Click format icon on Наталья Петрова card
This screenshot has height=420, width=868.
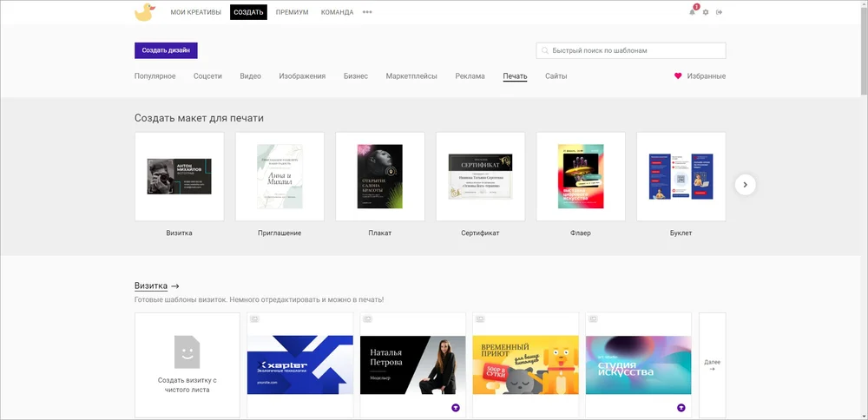[367, 318]
